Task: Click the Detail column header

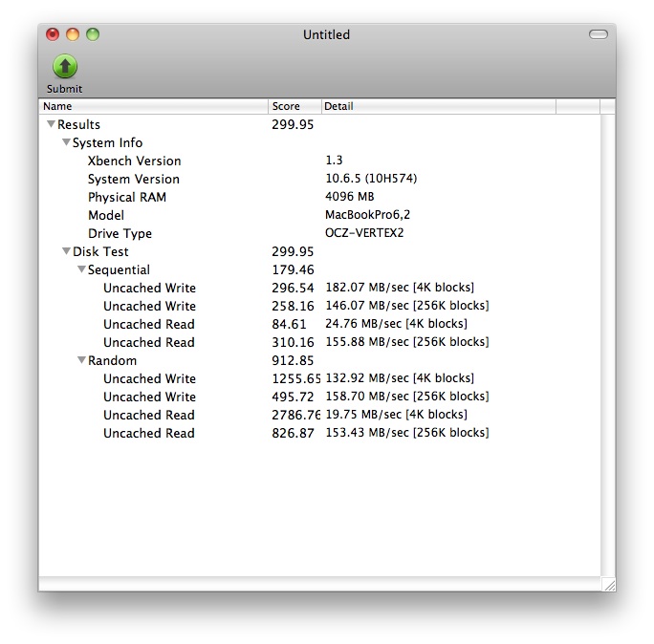Action: (439, 106)
